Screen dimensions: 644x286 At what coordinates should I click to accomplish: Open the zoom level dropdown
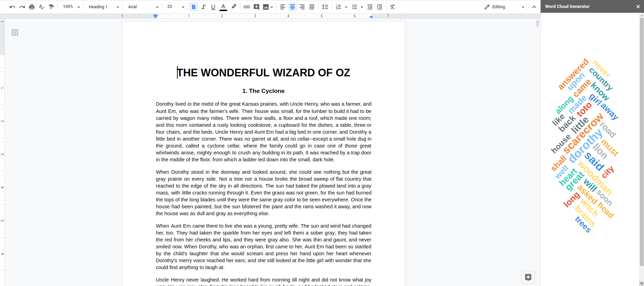click(71, 7)
